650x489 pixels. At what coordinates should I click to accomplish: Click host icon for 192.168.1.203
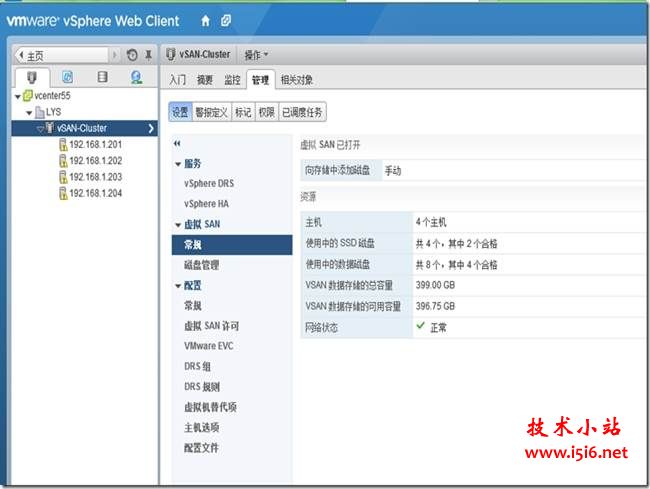coord(63,177)
